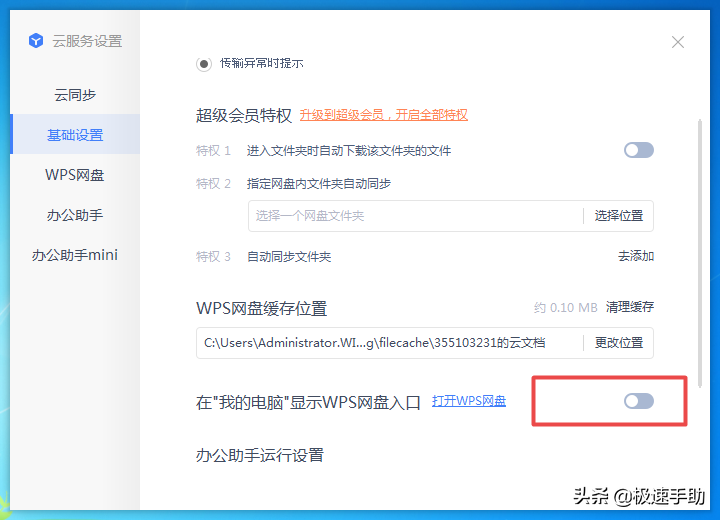Close the cloud service settings dialog
Image resolution: width=720 pixels, height=520 pixels.
678,42
